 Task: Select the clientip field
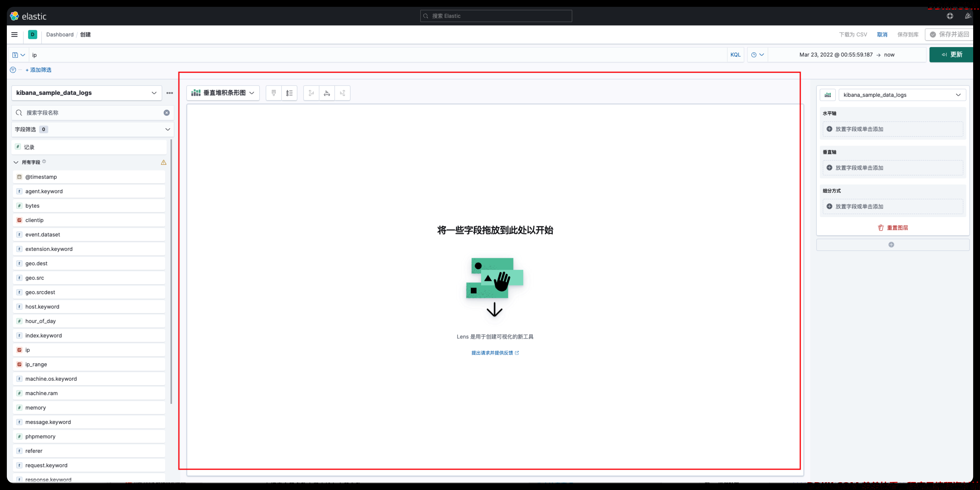[89, 220]
